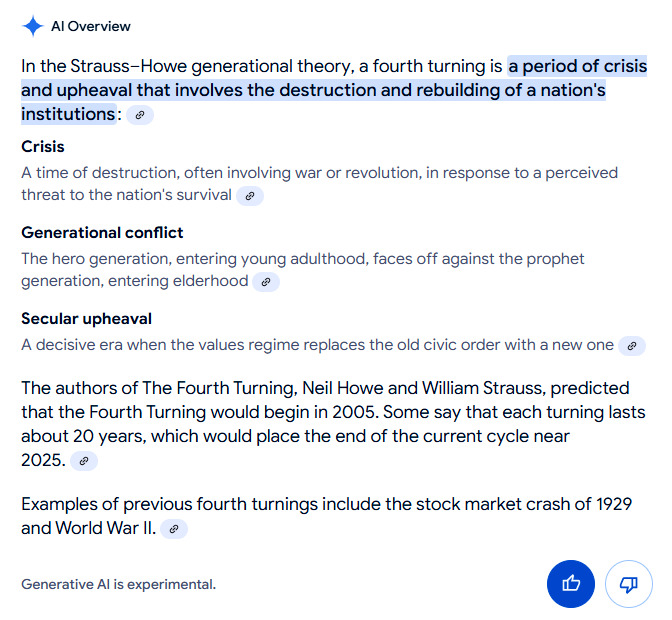Open source link after "nation's survival"

(x=250, y=196)
